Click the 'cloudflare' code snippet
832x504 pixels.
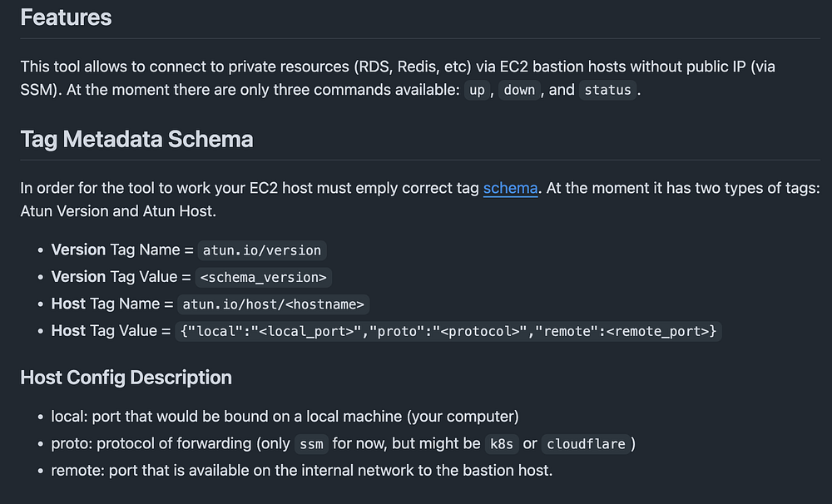[586, 444]
